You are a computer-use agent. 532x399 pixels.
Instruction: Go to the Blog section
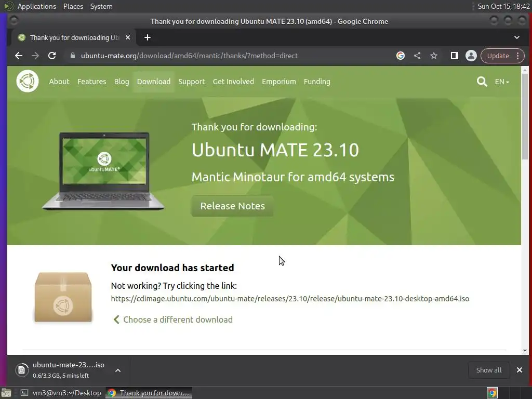[122, 82]
